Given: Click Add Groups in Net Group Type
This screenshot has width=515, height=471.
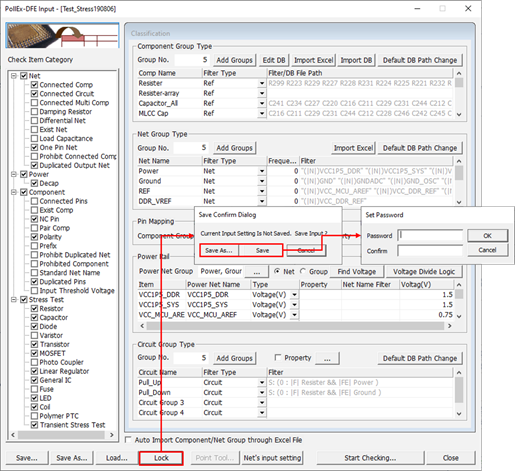Looking at the screenshot, I should pos(235,148).
